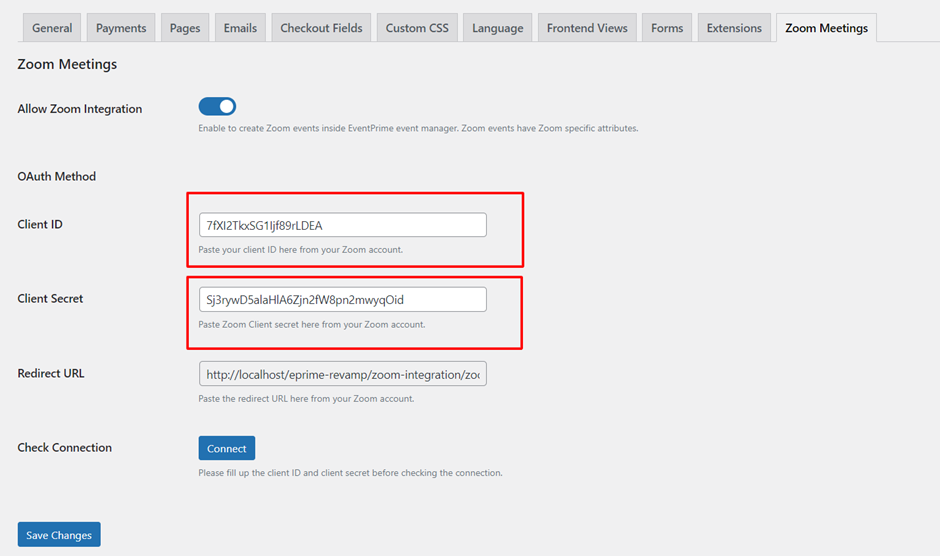This screenshot has width=940, height=556.
Task: Switch to the Payments tab
Action: (121, 28)
